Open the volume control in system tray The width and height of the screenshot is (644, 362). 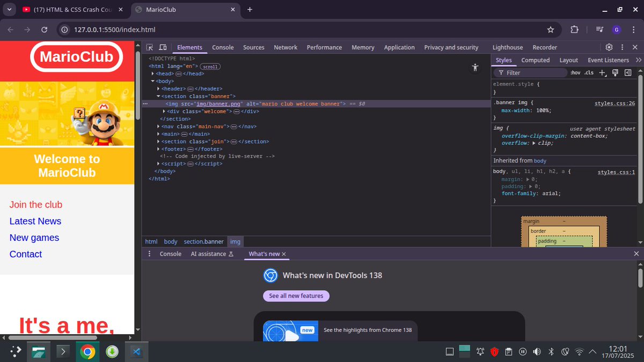(x=536, y=352)
